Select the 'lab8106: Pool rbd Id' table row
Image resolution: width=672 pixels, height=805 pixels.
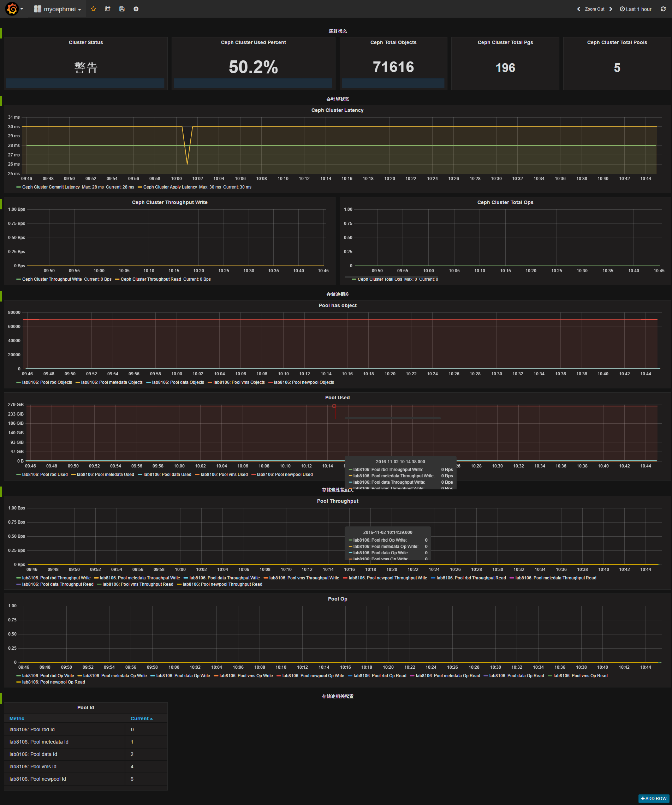(86, 729)
